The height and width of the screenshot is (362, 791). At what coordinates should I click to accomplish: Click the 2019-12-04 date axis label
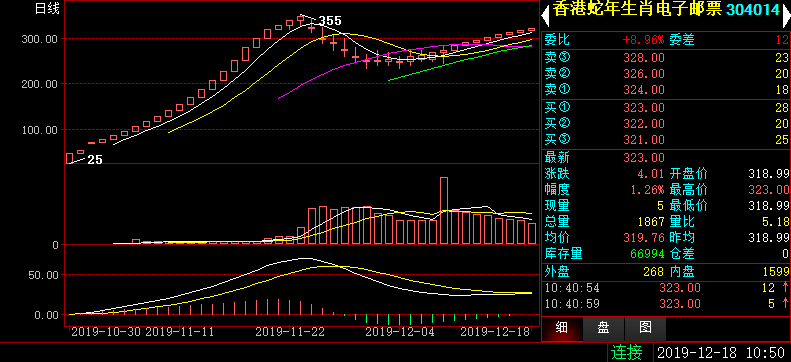[x=400, y=332]
